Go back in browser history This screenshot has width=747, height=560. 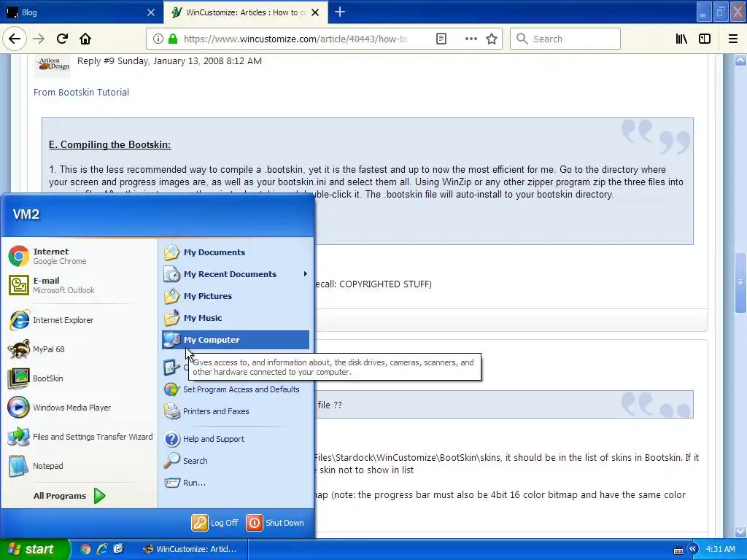(x=15, y=39)
